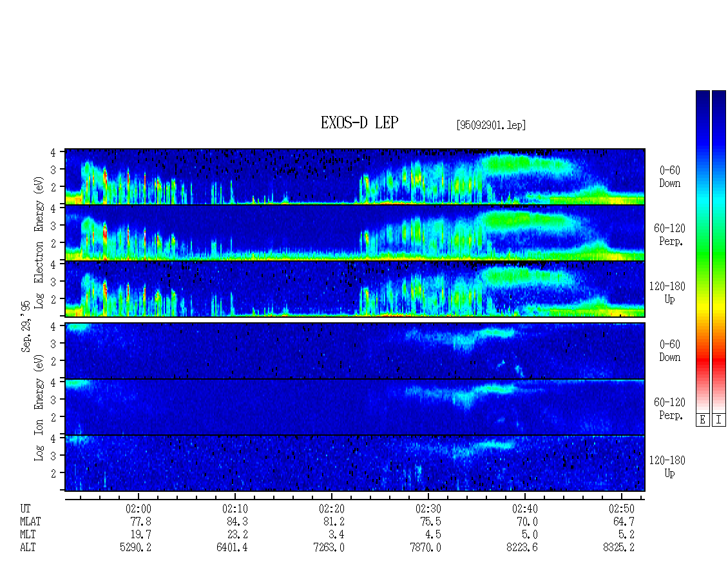This screenshot has height=564, width=728.
Task: Click the ALT value 6401.4
Action: pyautogui.click(x=232, y=548)
